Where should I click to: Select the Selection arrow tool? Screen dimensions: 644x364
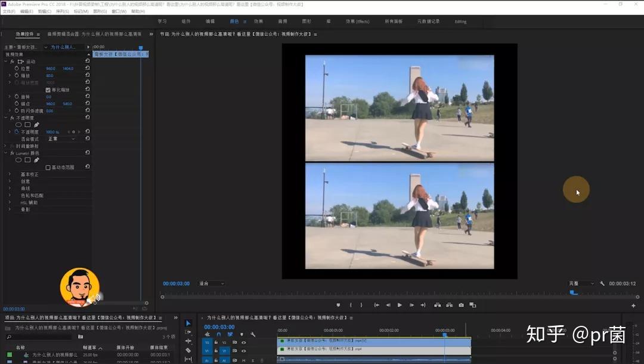pyautogui.click(x=188, y=323)
